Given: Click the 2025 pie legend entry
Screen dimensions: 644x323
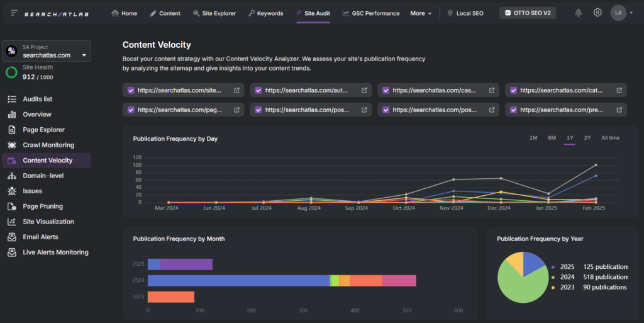Looking at the screenshot, I should coord(590,267).
